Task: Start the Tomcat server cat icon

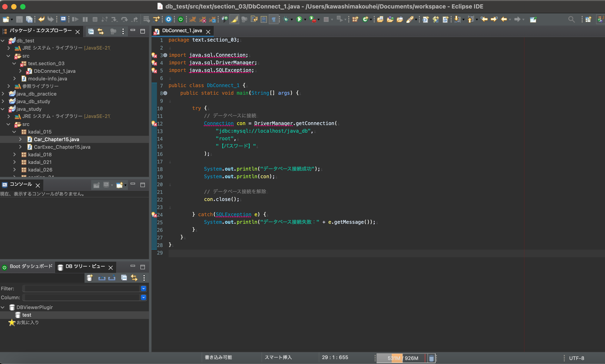Action: (193, 19)
